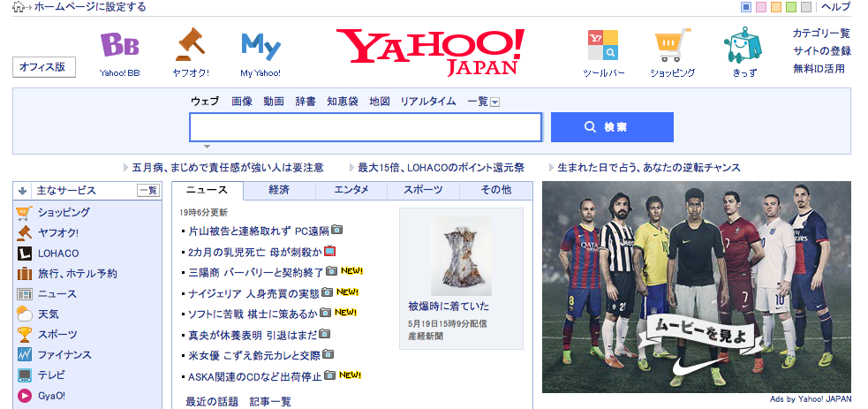Open the ヘルプ link
This screenshot has height=409, width=868.
tap(836, 7)
